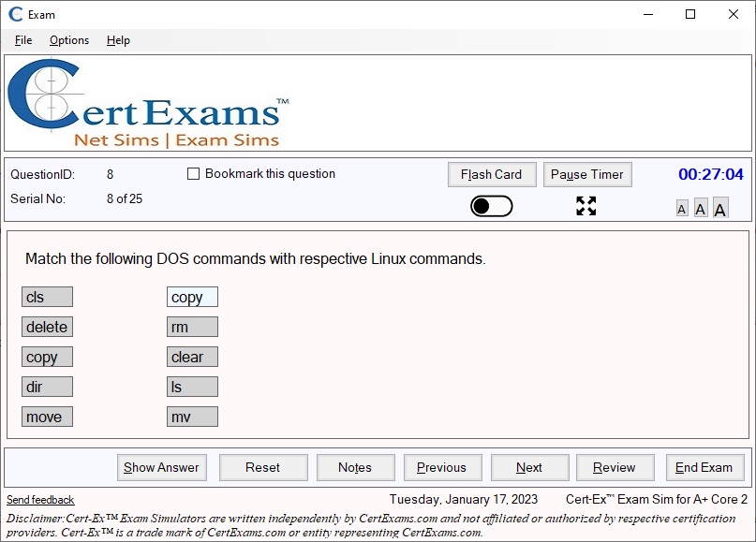Flip the dark mode toggle switch
This screenshot has height=542, width=756.
(491, 206)
